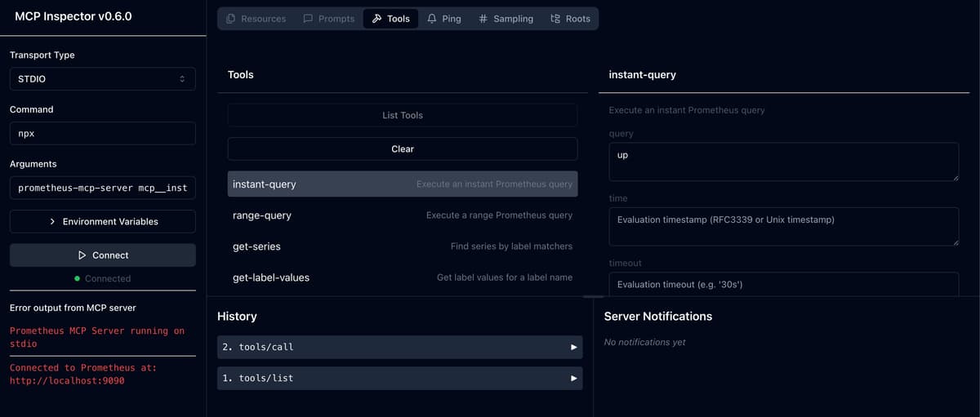Select the get-series tool
Screen dimensions: 980x417
pyautogui.click(x=403, y=246)
